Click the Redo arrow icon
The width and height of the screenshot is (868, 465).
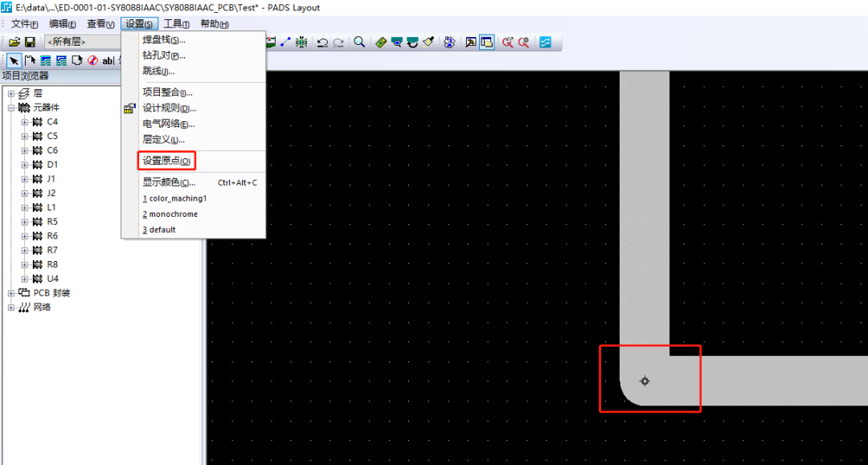click(x=338, y=42)
